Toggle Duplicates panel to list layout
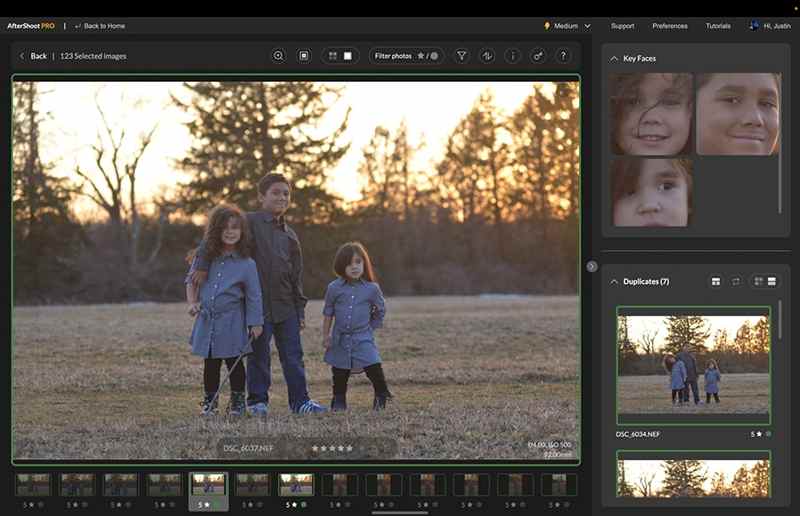Screen dimensions: 800x516 (771, 282)
